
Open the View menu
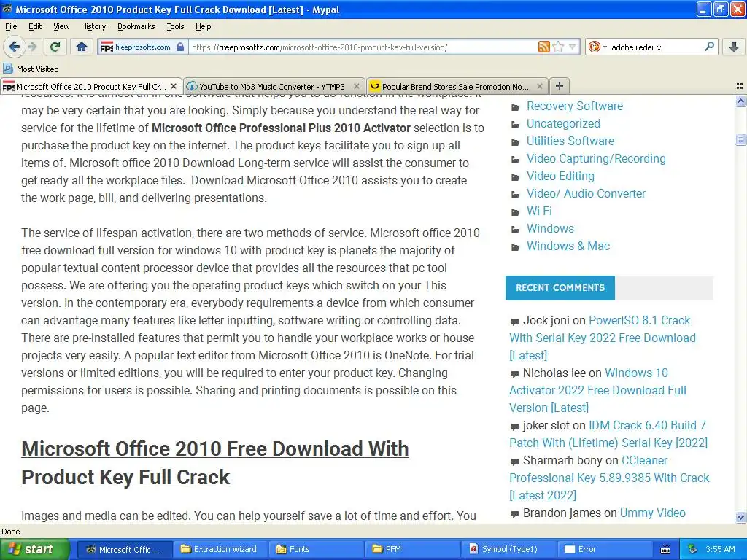click(61, 26)
